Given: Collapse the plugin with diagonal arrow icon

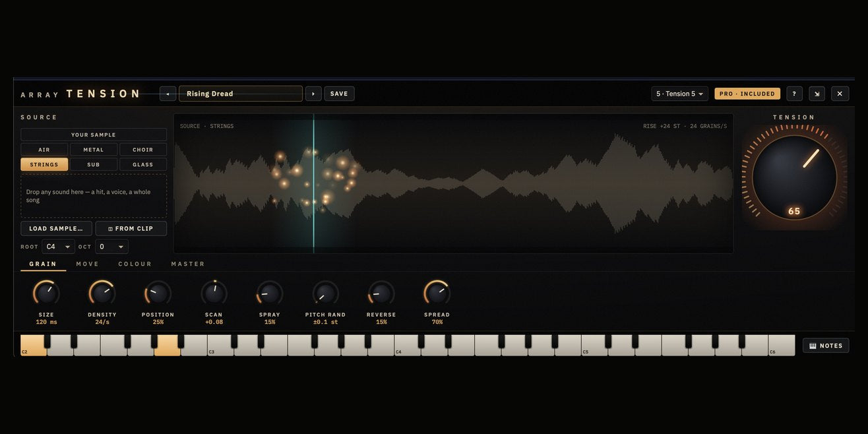Looking at the screenshot, I should coord(817,94).
